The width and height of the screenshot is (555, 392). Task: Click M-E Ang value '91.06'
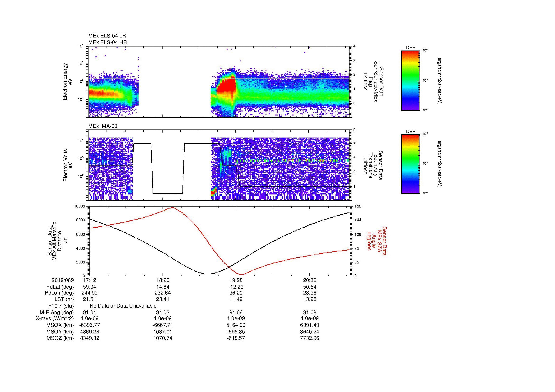point(236,313)
